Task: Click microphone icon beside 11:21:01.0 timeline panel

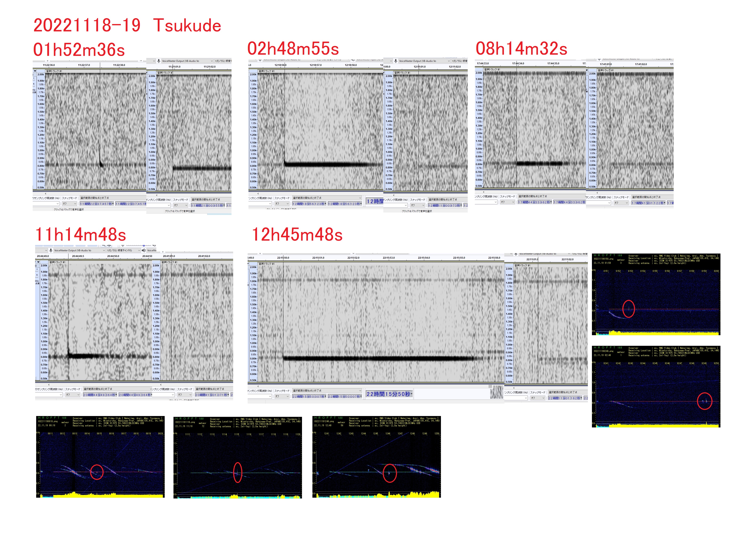Action: (159, 61)
